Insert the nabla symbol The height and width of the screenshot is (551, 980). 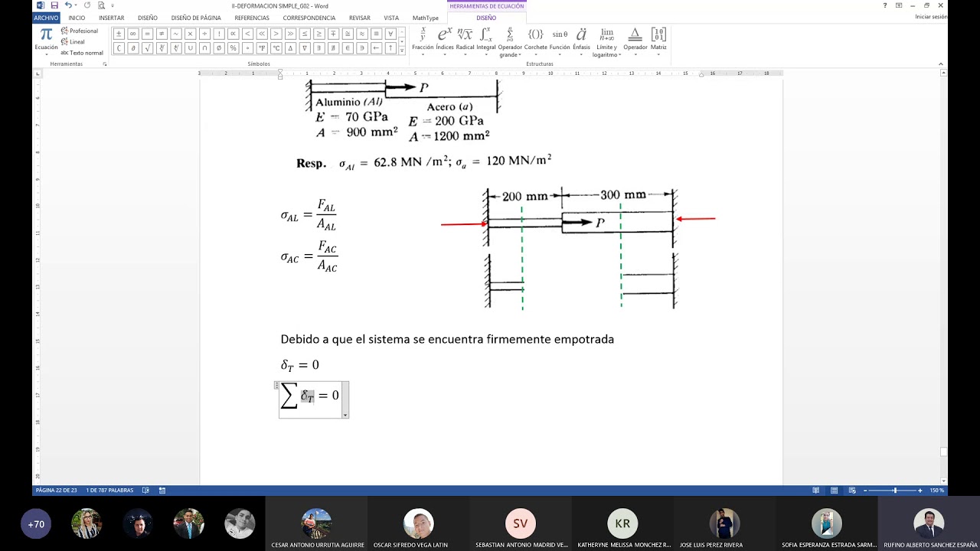click(x=305, y=48)
